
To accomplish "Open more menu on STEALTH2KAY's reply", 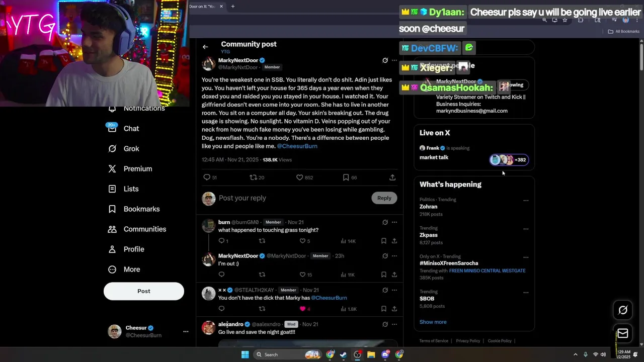I will (x=394, y=290).
